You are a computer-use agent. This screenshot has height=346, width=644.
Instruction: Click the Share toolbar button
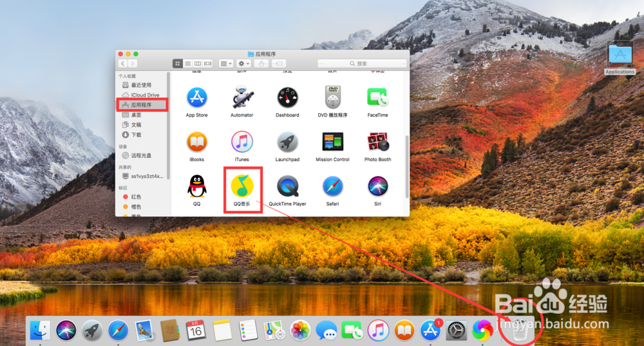click(x=261, y=63)
